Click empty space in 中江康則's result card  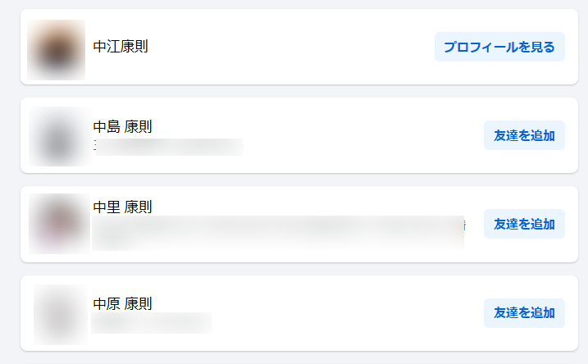point(290,47)
